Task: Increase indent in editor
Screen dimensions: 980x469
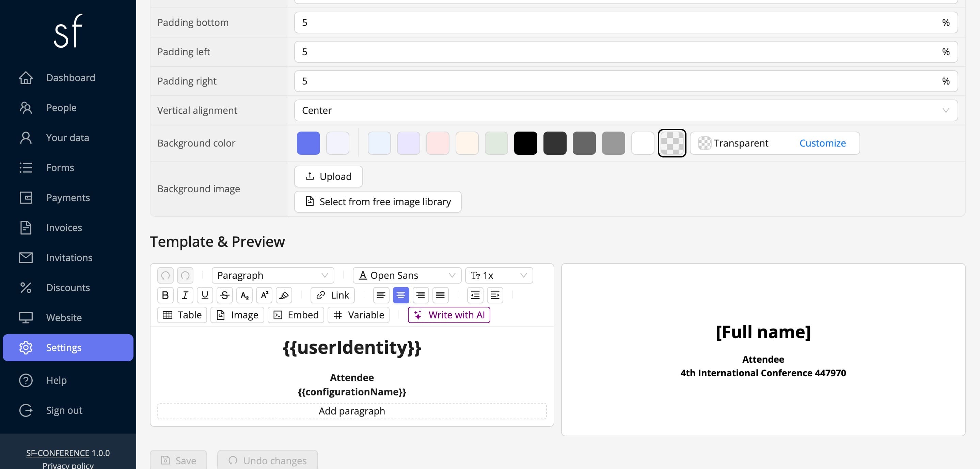Action: click(x=495, y=295)
